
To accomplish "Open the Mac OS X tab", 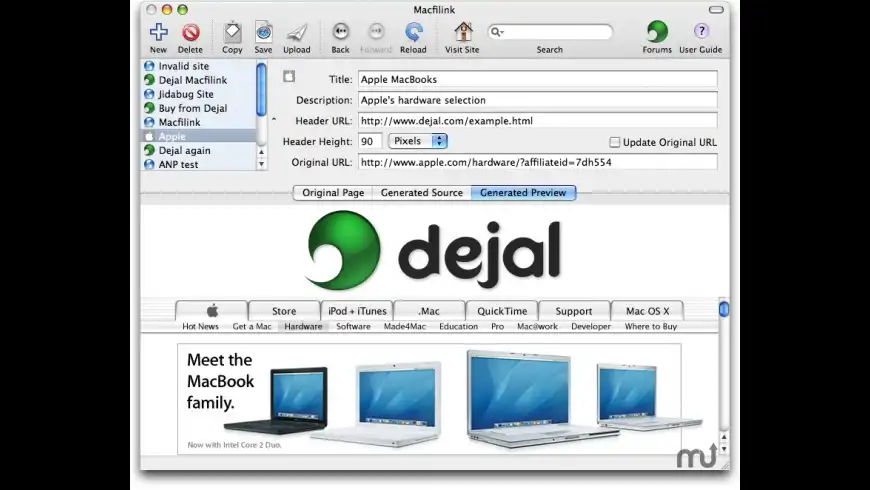I will point(648,311).
